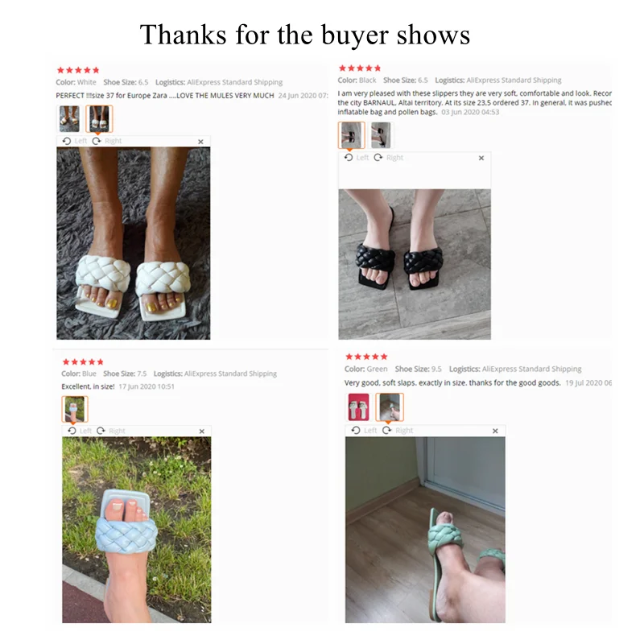This screenshot has height=644, width=644.
Task: Select first thumbnail in Black review
Action: 352,135
